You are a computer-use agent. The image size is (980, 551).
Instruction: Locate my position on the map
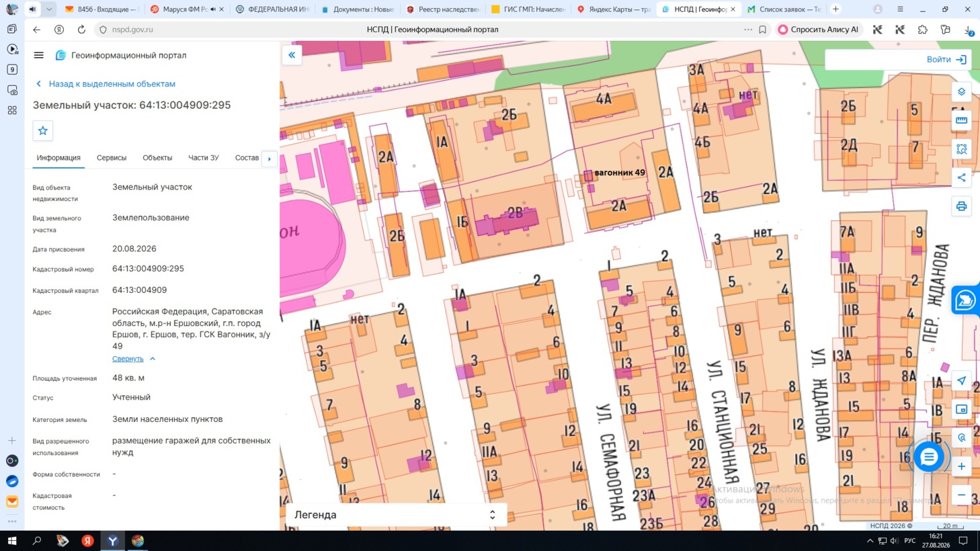point(962,381)
